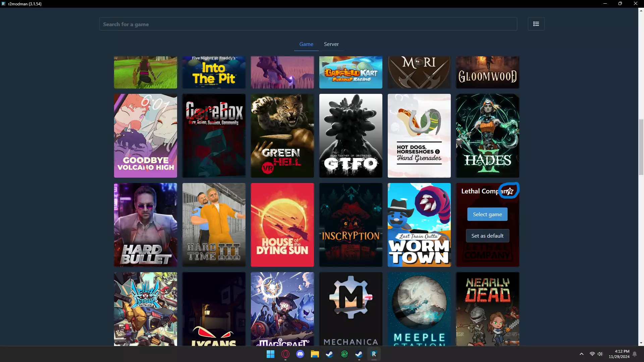
Task: Click the vertical scrollbar thumb
Action: (x=641, y=147)
